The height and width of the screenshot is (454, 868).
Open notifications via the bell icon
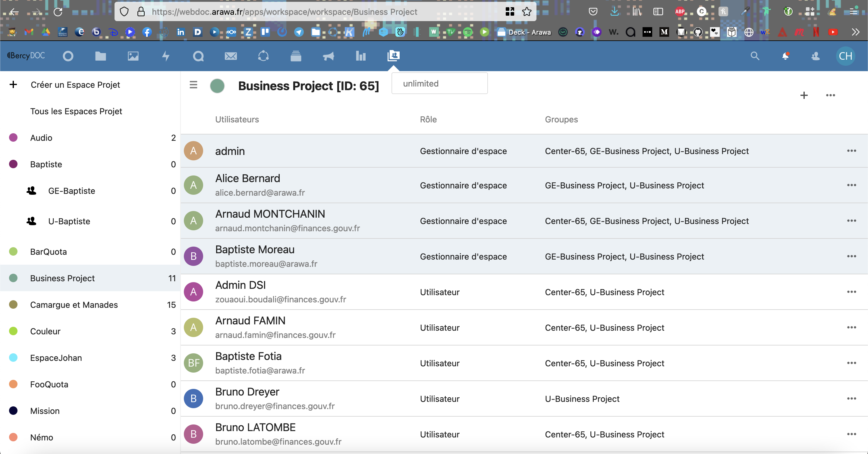coord(785,55)
